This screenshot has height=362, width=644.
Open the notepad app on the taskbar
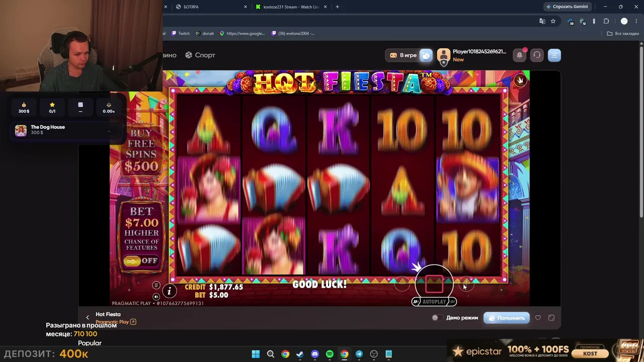point(388,354)
